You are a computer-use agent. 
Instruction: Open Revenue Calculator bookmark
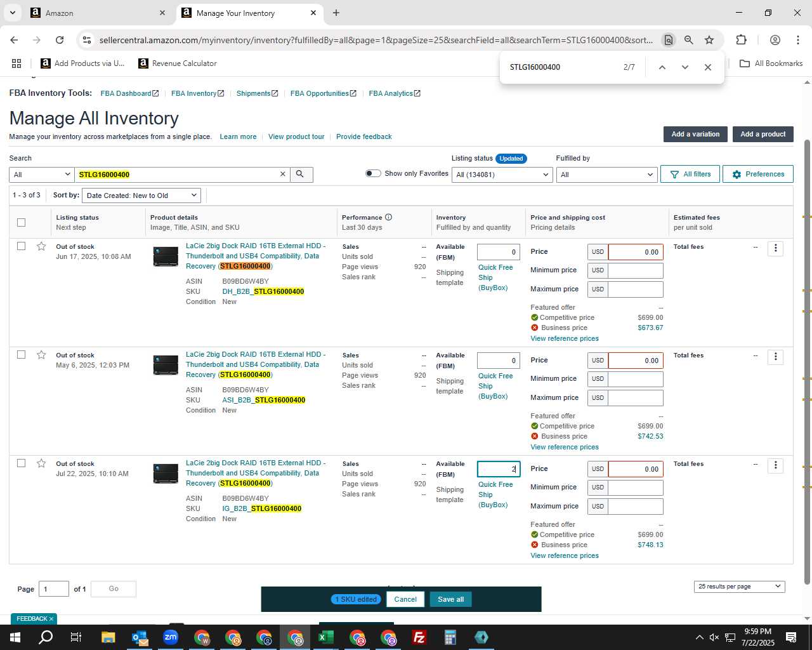(x=178, y=63)
